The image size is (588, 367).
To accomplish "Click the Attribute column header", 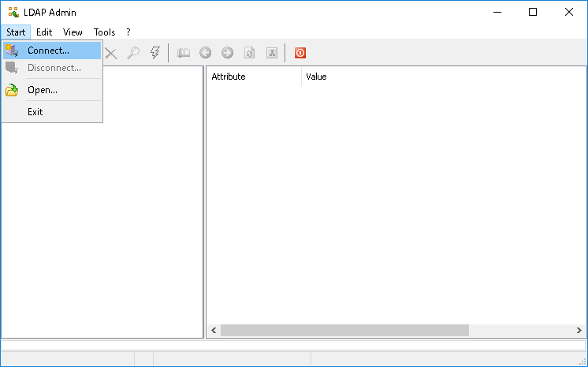I will point(254,77).
